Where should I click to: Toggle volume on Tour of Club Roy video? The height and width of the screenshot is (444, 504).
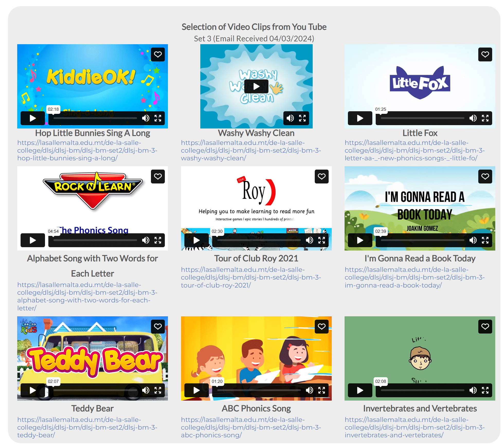click(x=309, y=240)
